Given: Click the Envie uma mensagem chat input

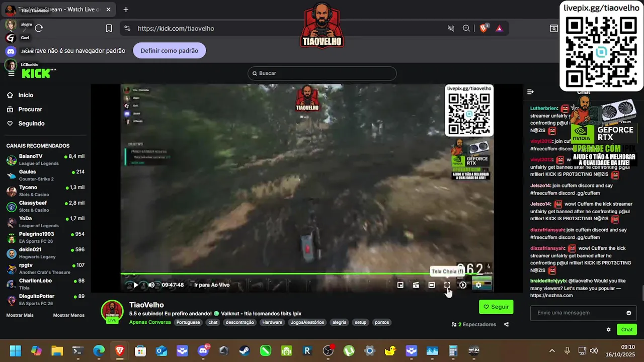Looking at the screenshot, I should [579, 313].
